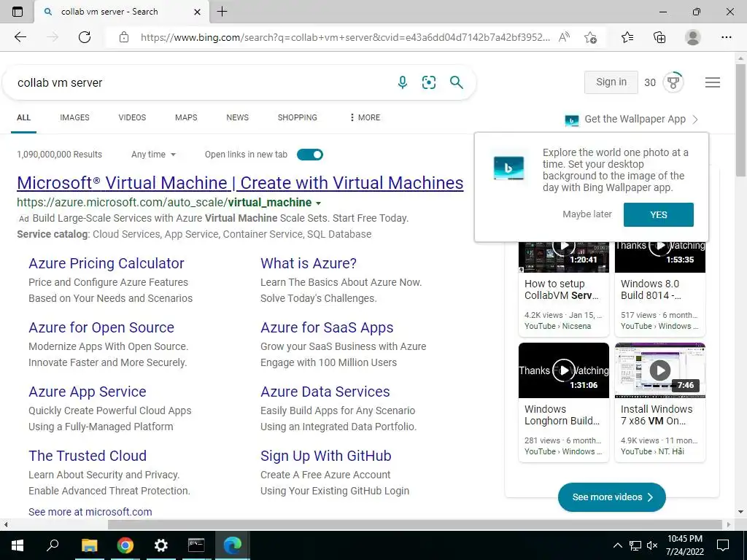Open the Azure for SaaS Apps link

(327, 327)
